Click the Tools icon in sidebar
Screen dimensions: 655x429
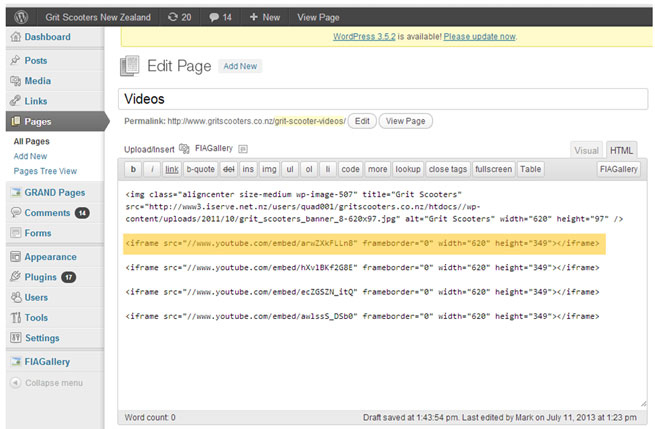(15, 317)
